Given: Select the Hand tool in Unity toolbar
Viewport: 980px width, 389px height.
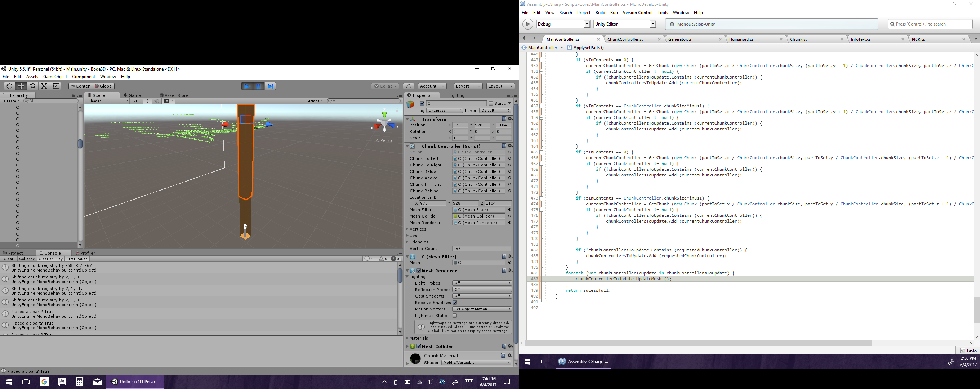Looking at the screenshot, I should coord(9,86).
